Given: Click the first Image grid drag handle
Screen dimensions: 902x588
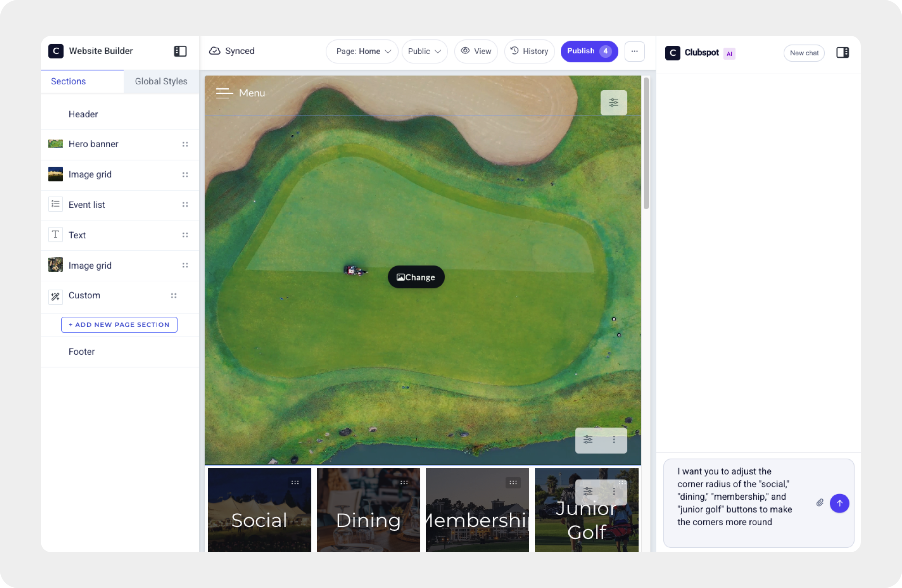Looking at the screenshot, I should pyautogui.click(x=185, y=175).
